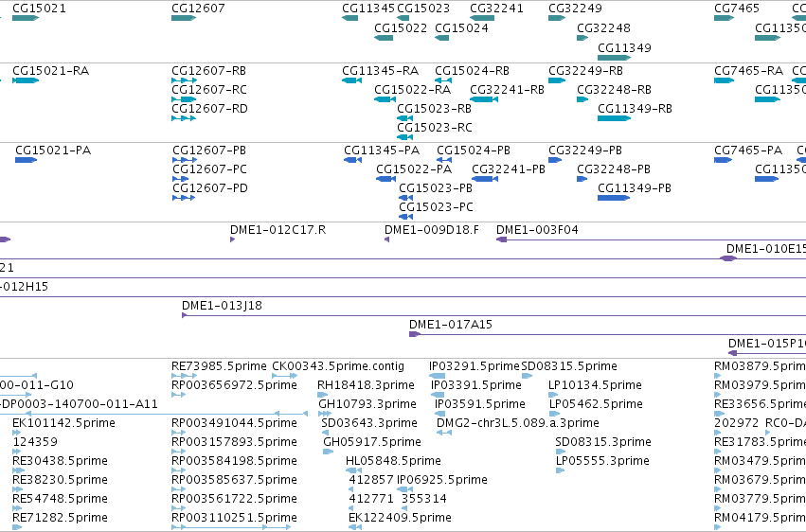806x532 pixels.
Task: Select protein CG12607-PC
Action: (180, 179)
